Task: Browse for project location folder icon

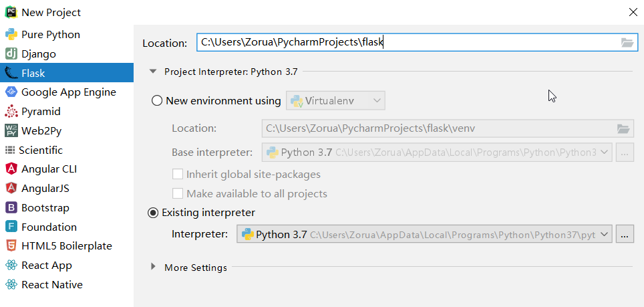Action: pos(627,43)
